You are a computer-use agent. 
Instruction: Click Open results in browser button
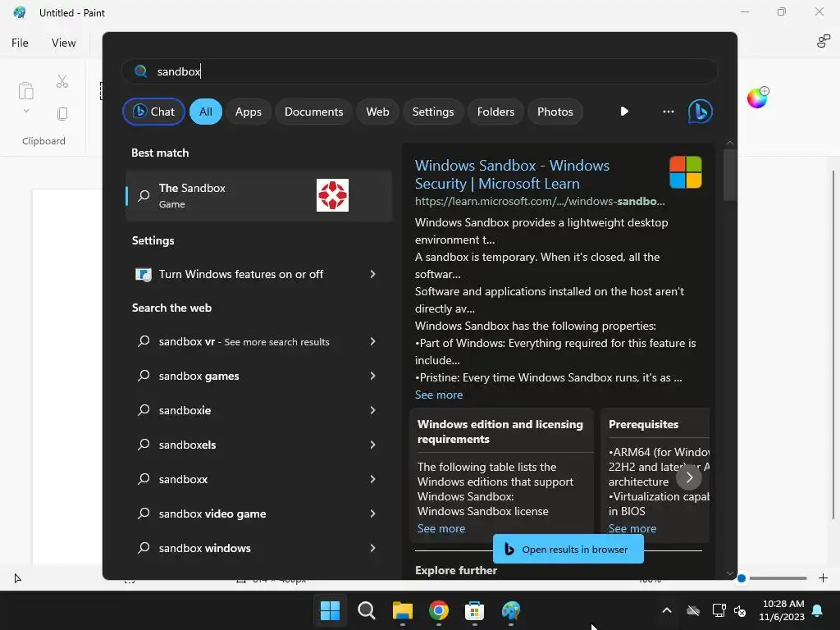tap(568, 549)
